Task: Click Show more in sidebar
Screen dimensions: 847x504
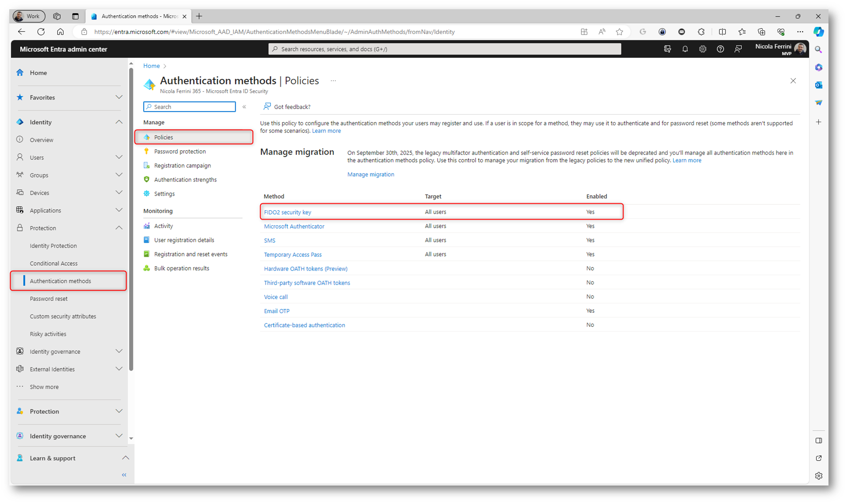Action: (x=44, y=387)
